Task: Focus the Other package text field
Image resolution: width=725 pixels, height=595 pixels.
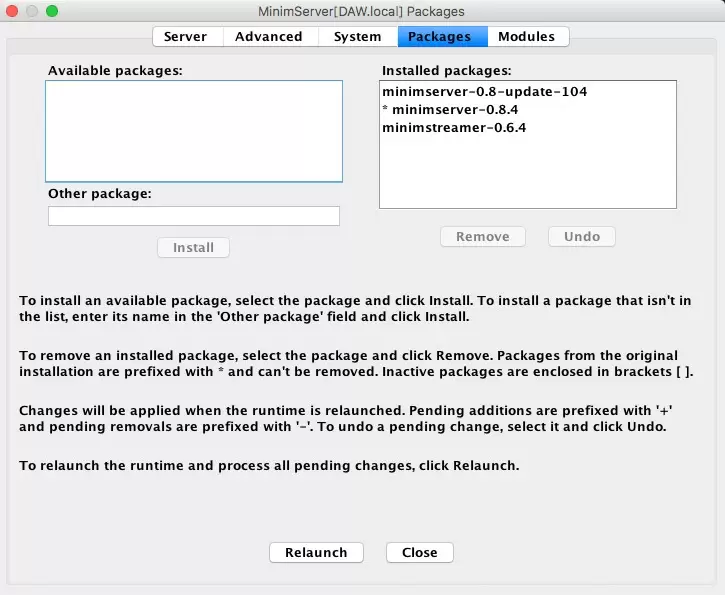Action: point(194,216)
